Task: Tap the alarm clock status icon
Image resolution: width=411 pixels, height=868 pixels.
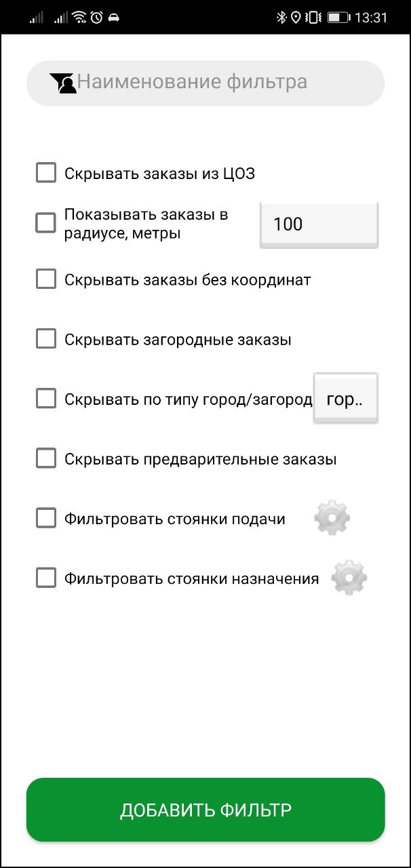Action: 97,18
